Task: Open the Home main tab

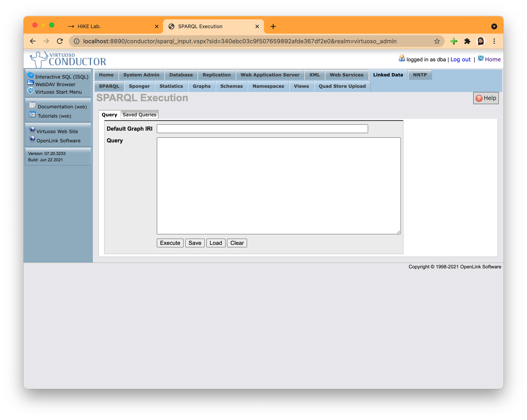Action: click(106, 75)
